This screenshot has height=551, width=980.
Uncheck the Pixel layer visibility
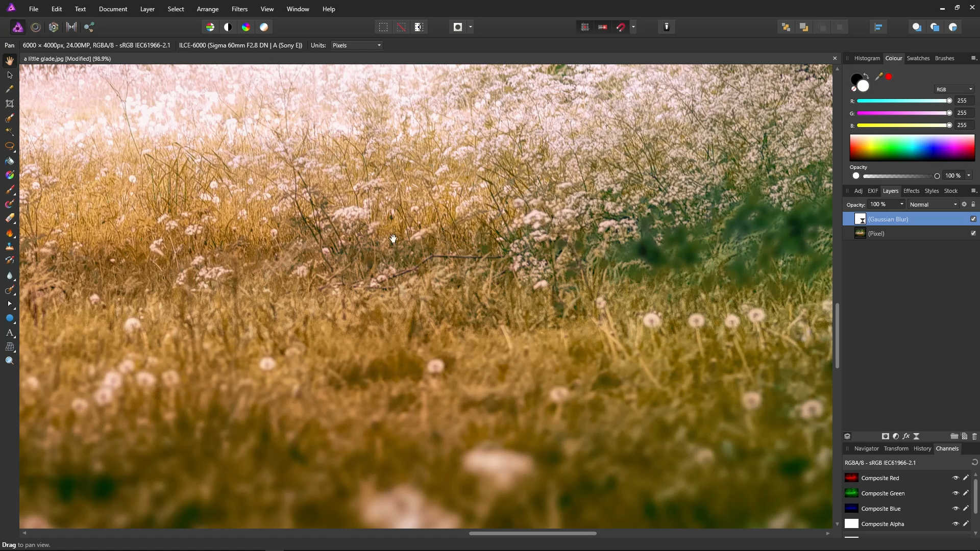point(973,233)
